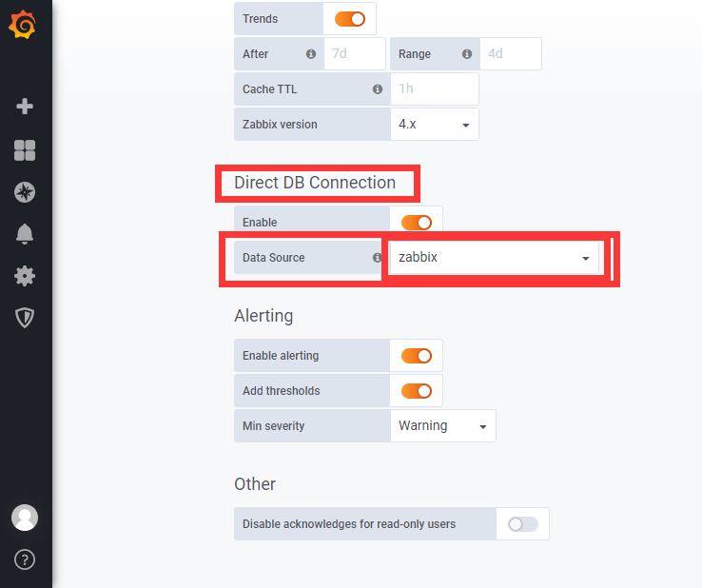The height and width of the screenshot is (588, 702).
Task: Enable Disable acknowledges for read-only users
Action: pos(522,524)
